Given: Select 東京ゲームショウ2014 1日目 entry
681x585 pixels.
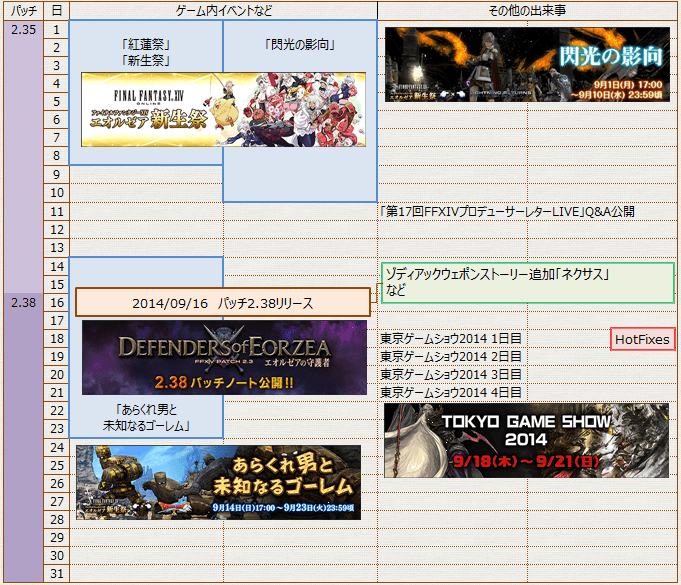Looking at the screenshot, I should click(x=451, y=338).
